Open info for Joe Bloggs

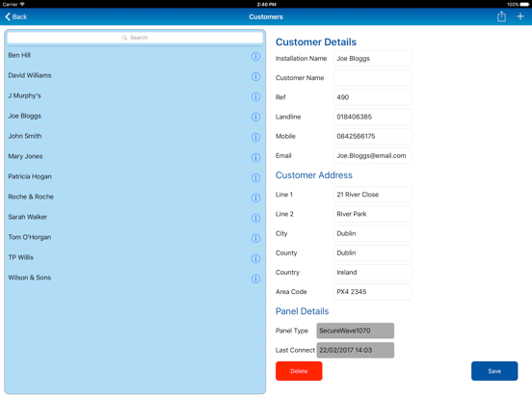click(255, 117)
